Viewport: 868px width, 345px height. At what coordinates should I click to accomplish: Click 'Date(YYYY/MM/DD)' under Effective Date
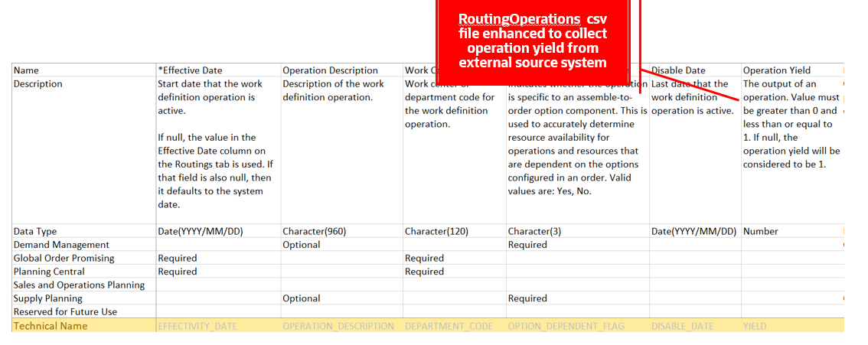point(219,231)
